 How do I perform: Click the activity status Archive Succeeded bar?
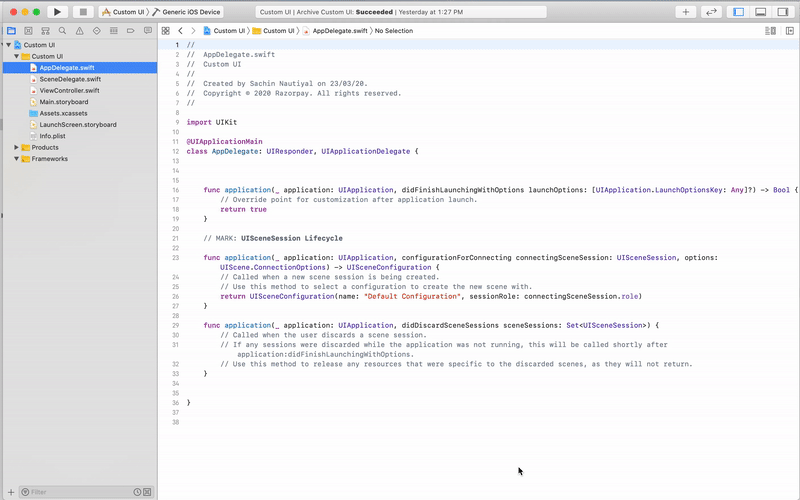(x=401, y=12)
